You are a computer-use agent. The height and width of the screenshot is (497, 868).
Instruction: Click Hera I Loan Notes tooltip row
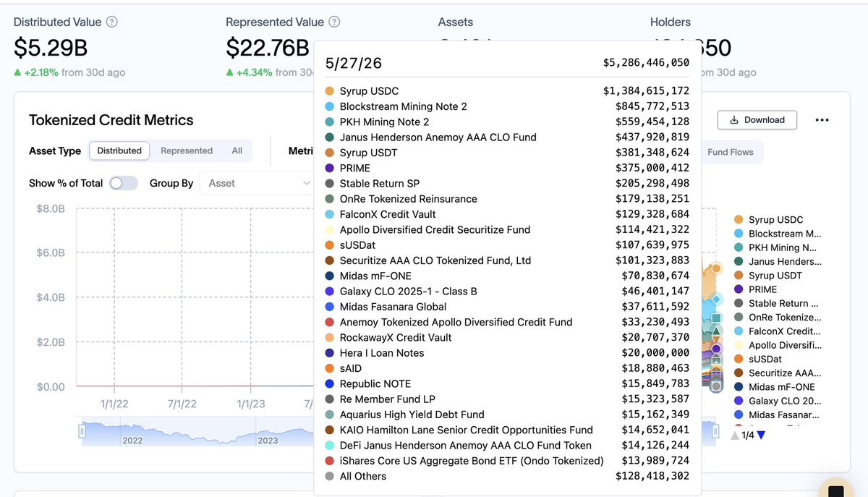click(x=507, y=353)
